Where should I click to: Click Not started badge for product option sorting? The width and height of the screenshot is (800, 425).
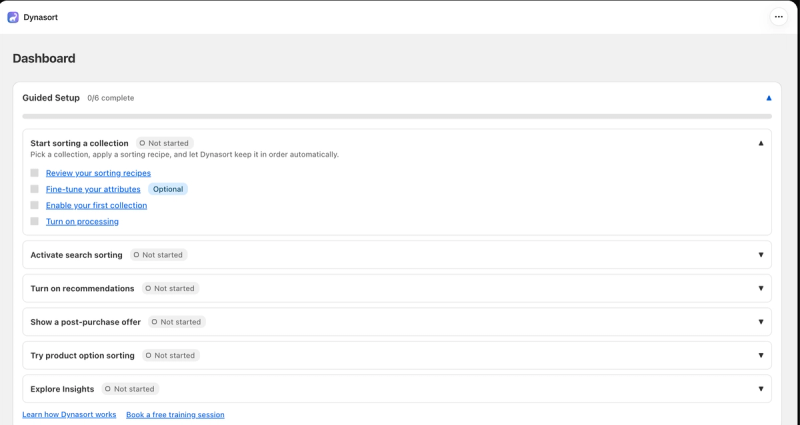(x=170, y=355)
